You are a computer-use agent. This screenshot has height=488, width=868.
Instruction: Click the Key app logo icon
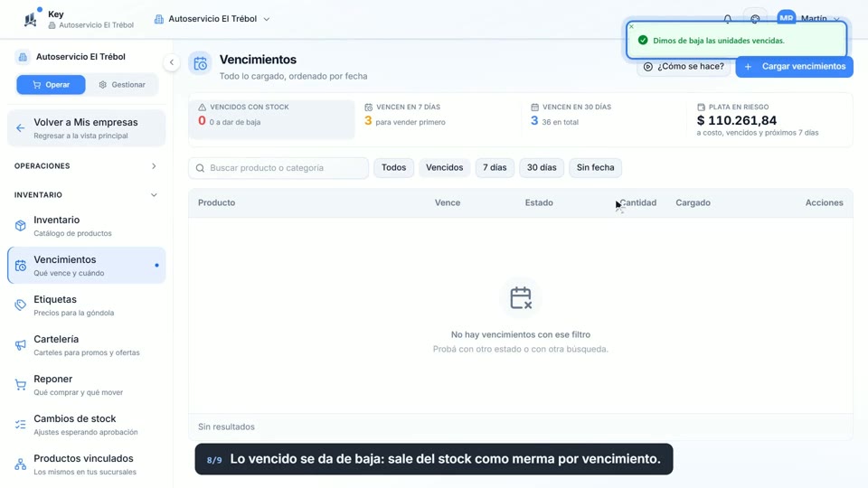coord(31,20)
